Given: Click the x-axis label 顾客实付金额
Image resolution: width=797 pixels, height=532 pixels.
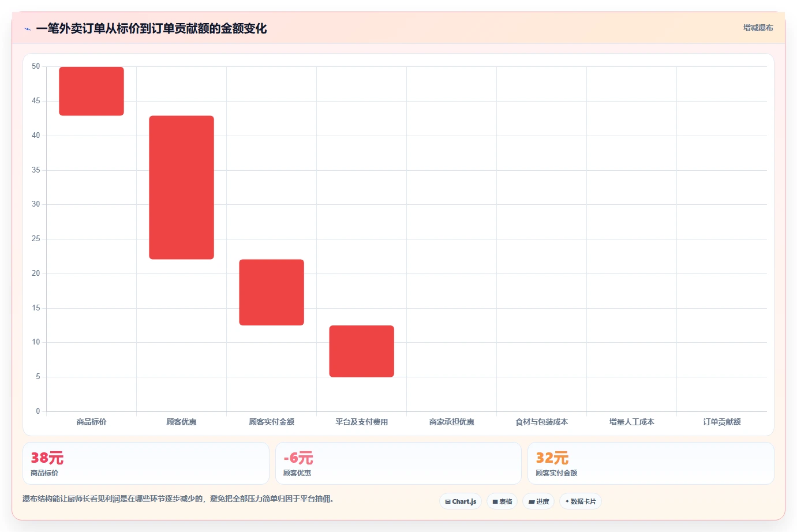Looking at the screenshot, I should [x=271, y=422].
